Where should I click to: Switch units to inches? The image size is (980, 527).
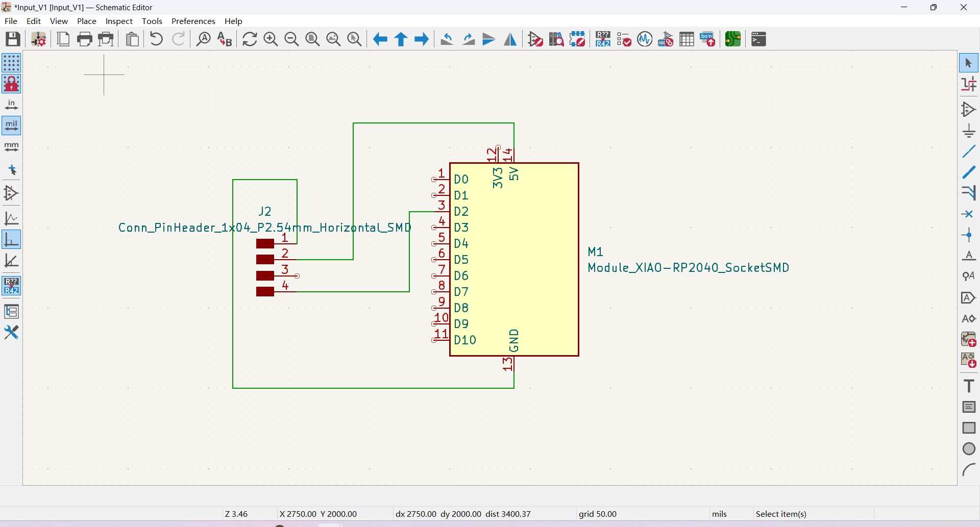(11, 105)
